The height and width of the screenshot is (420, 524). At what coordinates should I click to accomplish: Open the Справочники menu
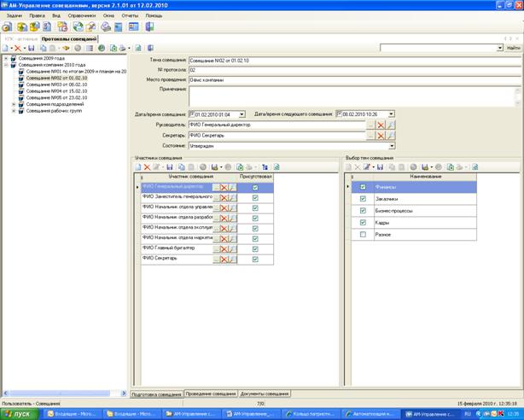coord(81,15)
